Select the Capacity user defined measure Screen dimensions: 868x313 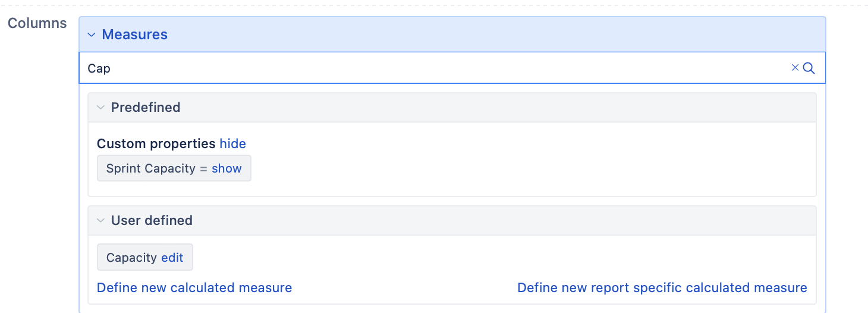coord(131,258)
